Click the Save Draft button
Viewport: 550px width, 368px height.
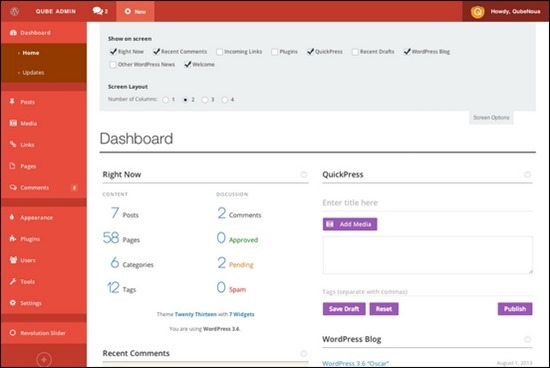point(344,309)
